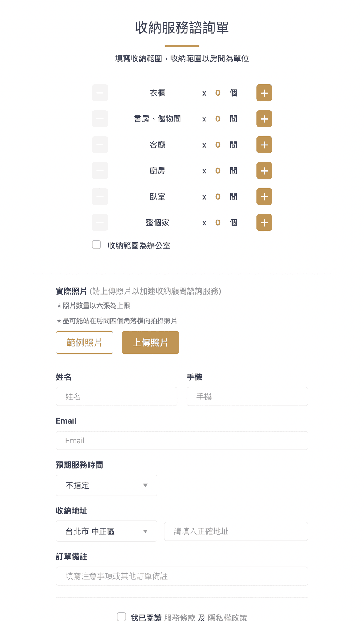Increase the 書房、儲物間 count
364x621 pixels.
[264, 119]
